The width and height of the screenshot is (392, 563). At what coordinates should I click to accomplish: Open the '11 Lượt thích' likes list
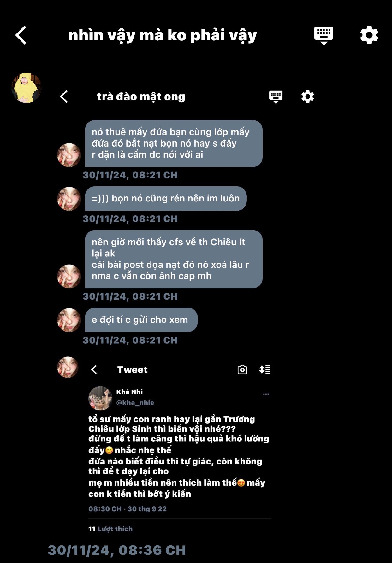pyautogui.click(x=110, y=529)
